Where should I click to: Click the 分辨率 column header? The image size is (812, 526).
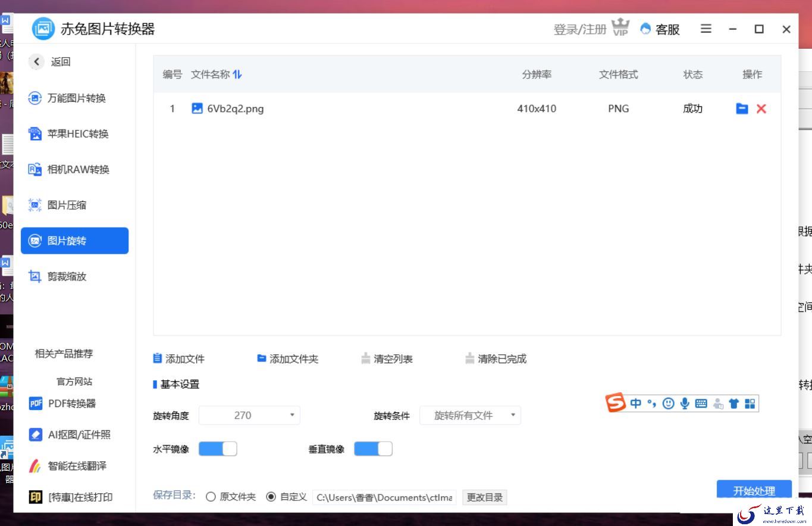pyautogui.click(x=537, y=74)
